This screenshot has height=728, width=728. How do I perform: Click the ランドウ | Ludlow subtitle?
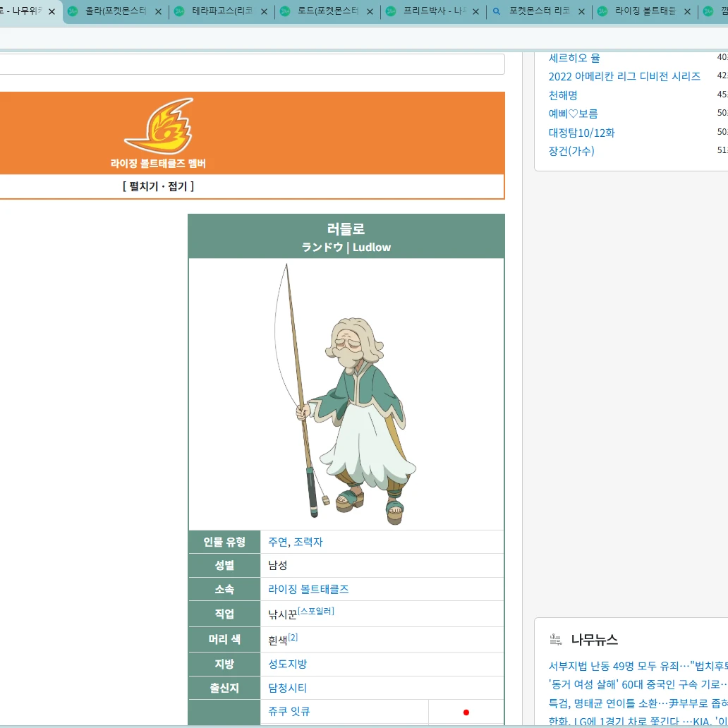click(x=346, y=247)
